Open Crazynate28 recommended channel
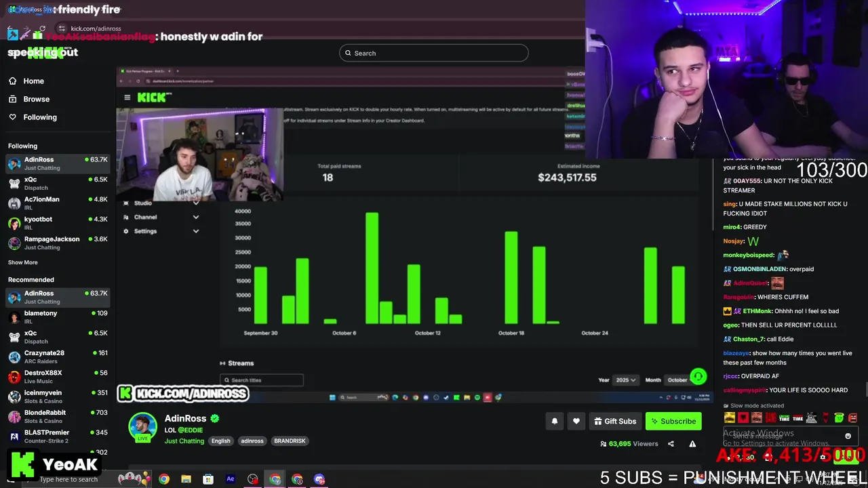 click(58, 357)
